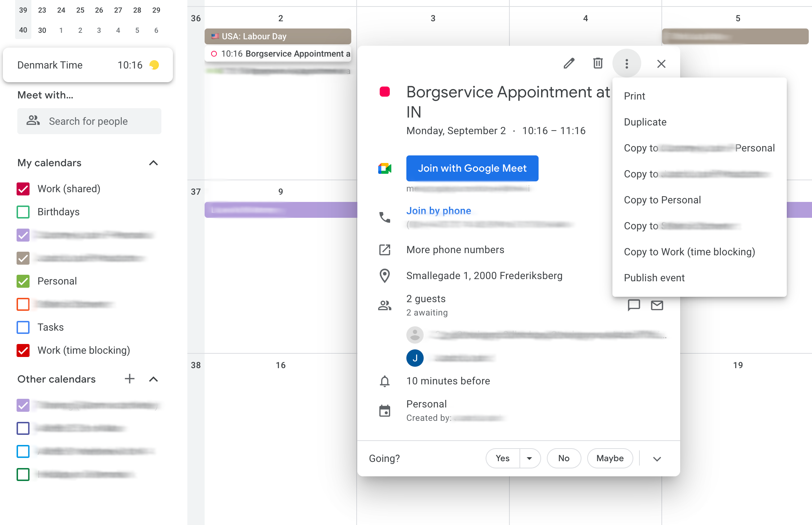Image resolution: width=812 pixels, height=525 pixels.
Task: Open the Yes RSVP dropdown arrow
Action: tap(529, 458)
